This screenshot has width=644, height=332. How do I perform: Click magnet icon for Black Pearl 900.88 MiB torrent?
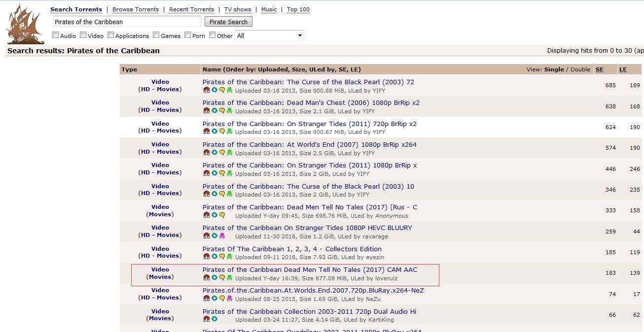click(x=207, y=90)
